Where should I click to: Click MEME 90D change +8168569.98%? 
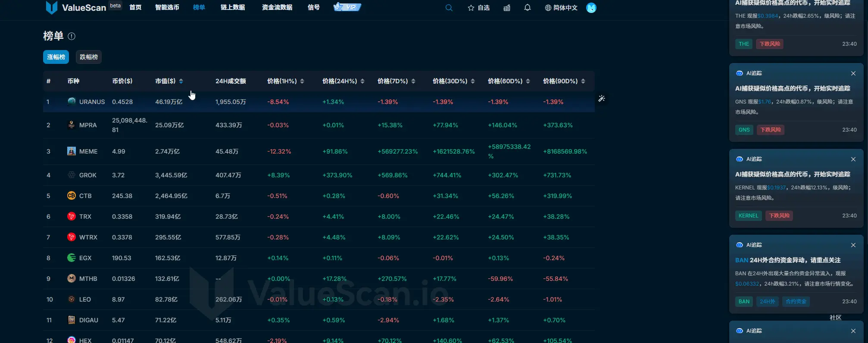pyautogui.click(x=565, y=151)
